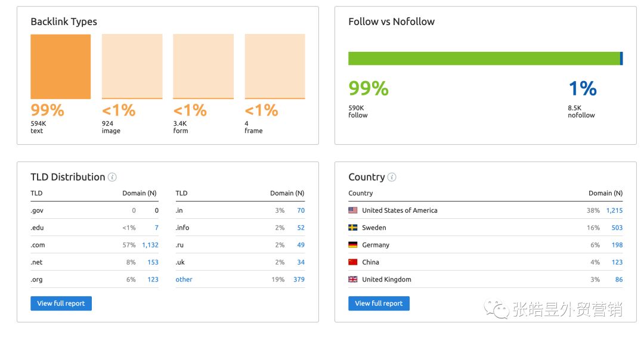Click United States domain count 1,215
The image size is (644, 338).
click(614, 210)
